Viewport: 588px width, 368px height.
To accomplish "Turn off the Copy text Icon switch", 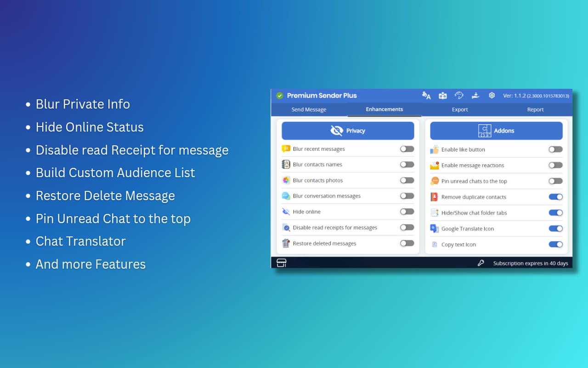I will point(555,244).
